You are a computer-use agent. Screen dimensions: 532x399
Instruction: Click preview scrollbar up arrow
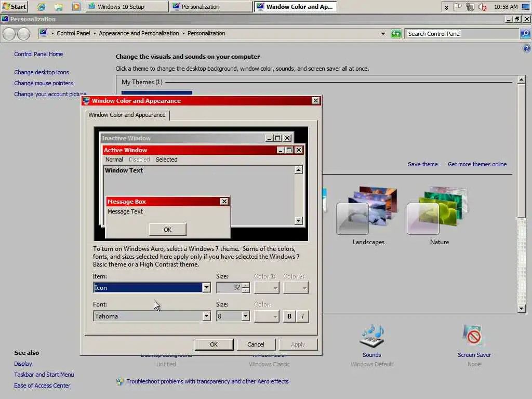pyautogui.click(x=298, y=170)
